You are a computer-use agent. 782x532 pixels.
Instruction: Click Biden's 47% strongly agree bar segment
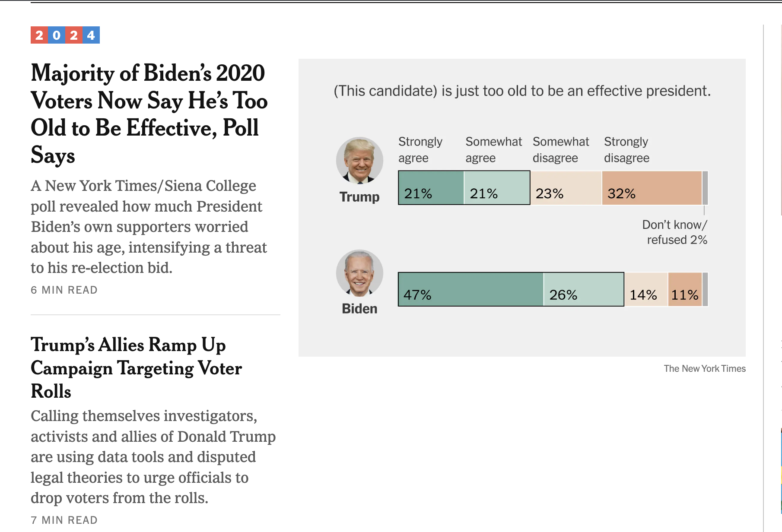coord(470,289)
